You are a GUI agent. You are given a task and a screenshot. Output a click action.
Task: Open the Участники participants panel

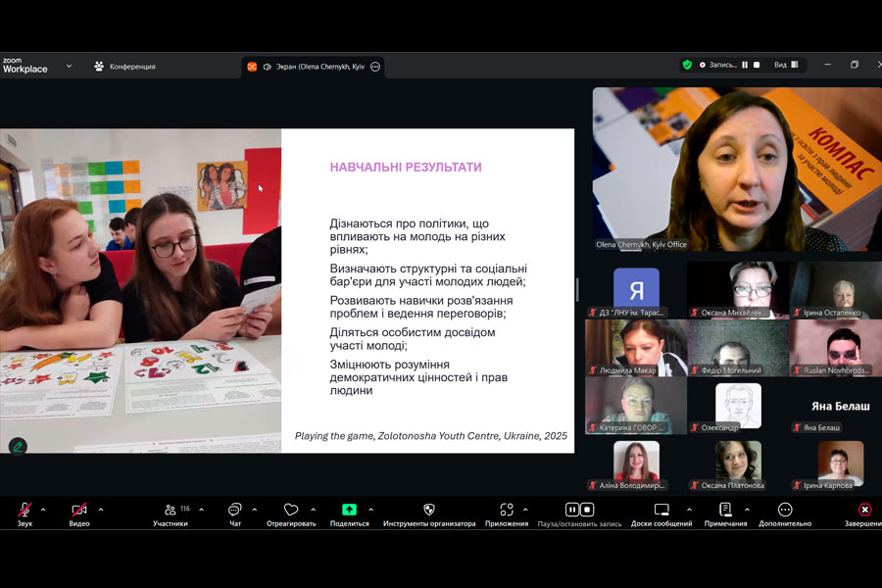[x=171, y=511]
